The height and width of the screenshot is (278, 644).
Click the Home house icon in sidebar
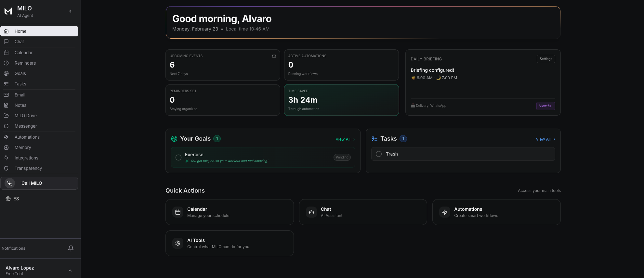[x=6, y=31]
